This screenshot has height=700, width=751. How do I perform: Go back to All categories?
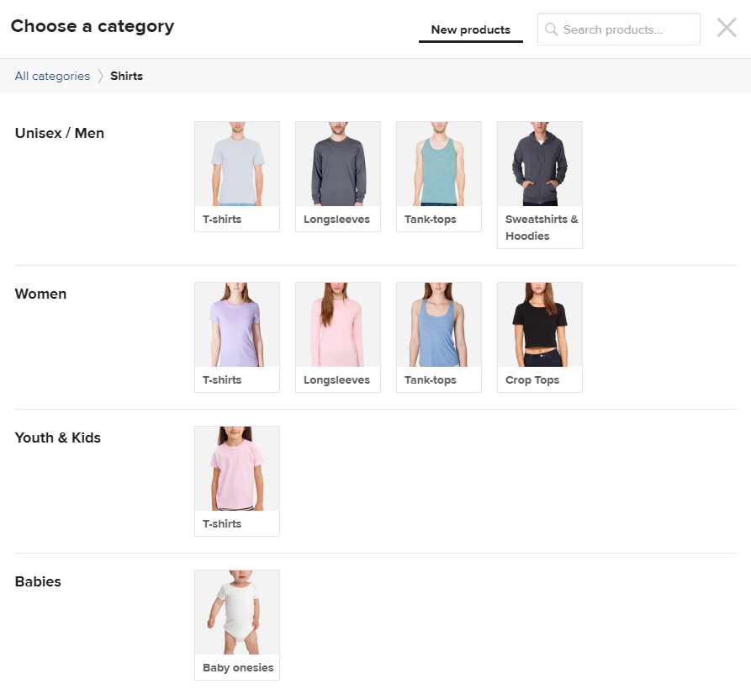click(52, 77)
